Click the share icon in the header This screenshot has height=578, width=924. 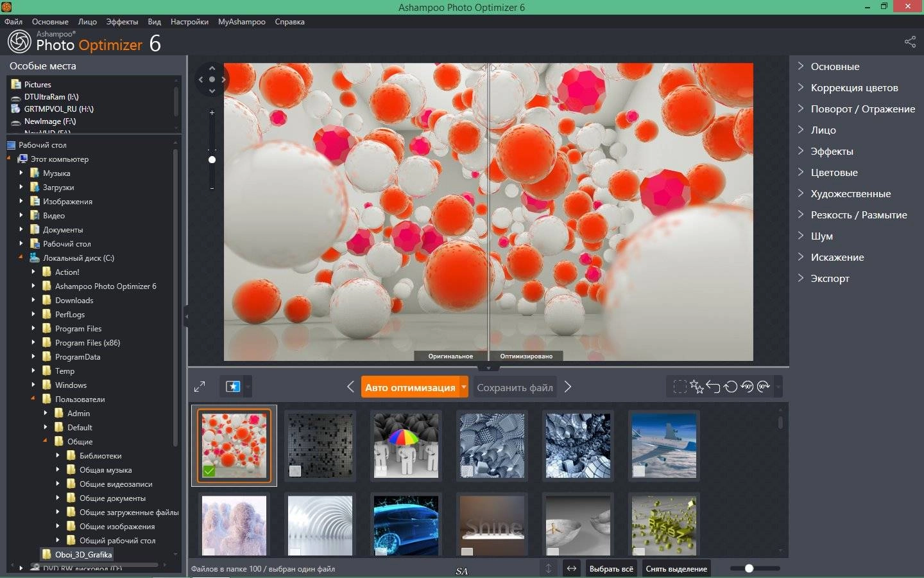[910, 42]
